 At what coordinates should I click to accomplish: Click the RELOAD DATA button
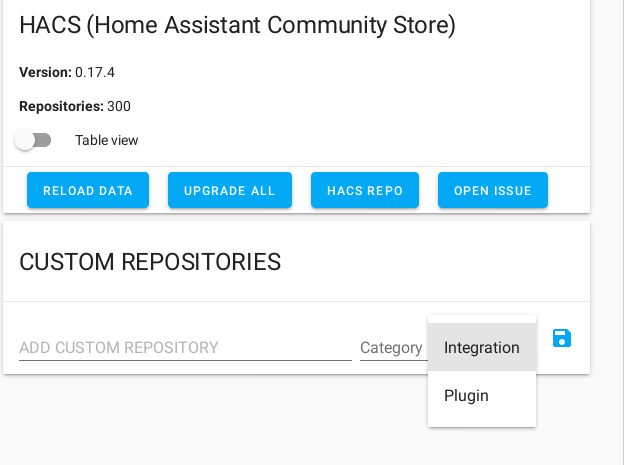[88, 190]
